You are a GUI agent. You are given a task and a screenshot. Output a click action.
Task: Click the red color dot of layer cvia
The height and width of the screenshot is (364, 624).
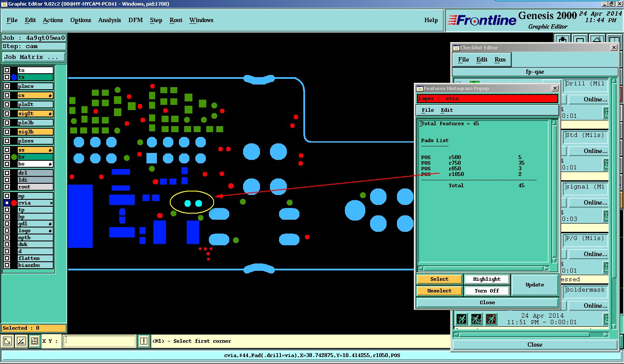tap(14, 203)
